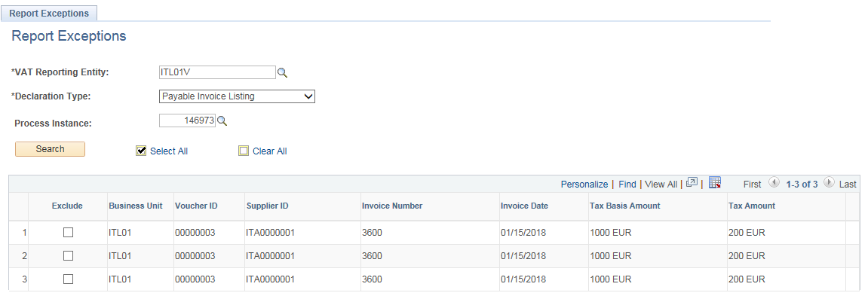This screenshot has height=299, width=868.
Task: Click the Select All link
Action: pyautogui.click(x=169, y=151)
